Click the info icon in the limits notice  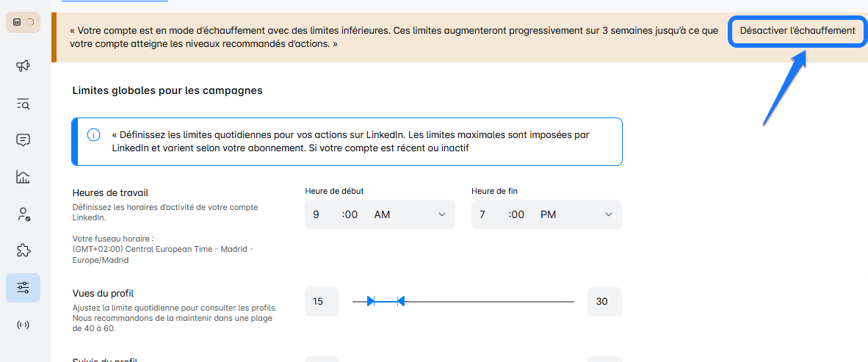click(x=94, y=135)
